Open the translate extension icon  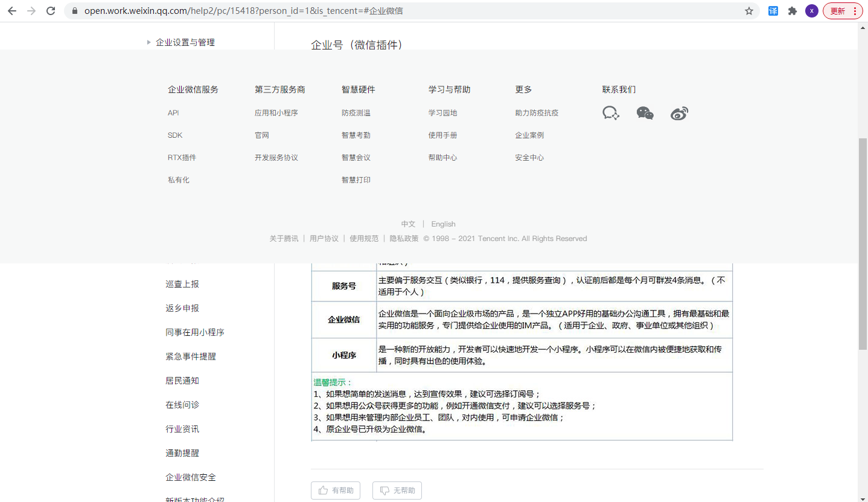(773, 11)
